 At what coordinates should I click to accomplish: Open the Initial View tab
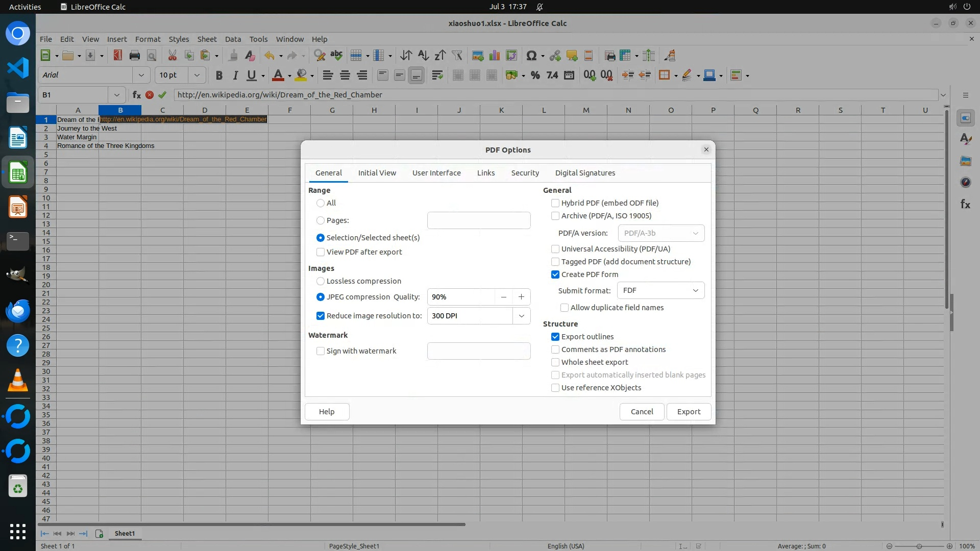(377, 173)
